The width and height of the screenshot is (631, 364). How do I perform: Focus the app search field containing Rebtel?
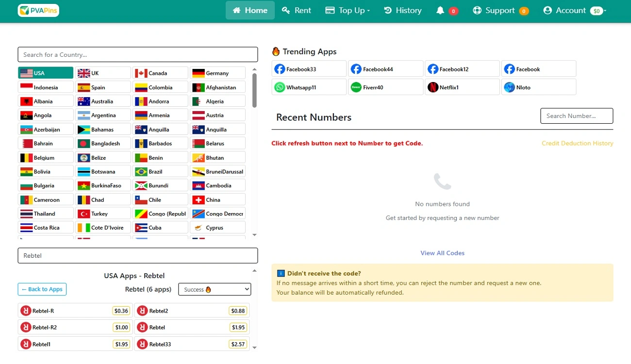138,256
